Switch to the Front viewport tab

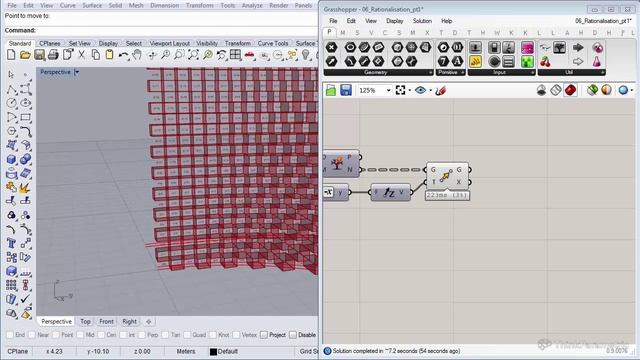[x=107, y=322]
